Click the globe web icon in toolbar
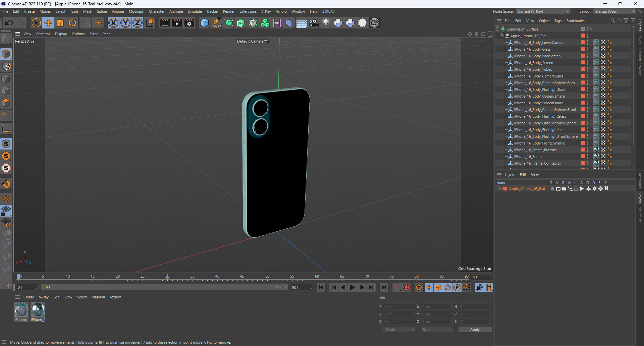Image resolution: width=644 pixels, height=346 pixels. click(375, 23)
